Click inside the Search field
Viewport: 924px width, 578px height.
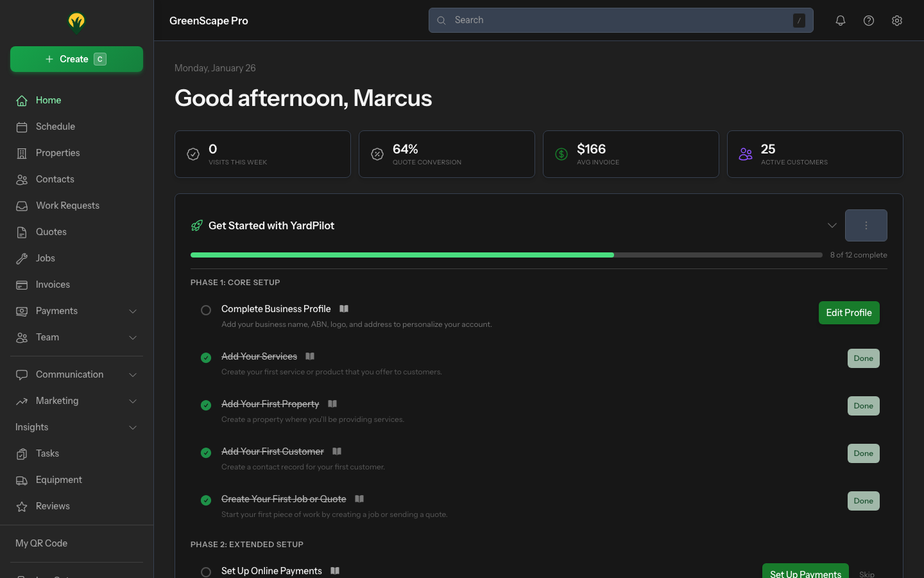pos(621,20)
